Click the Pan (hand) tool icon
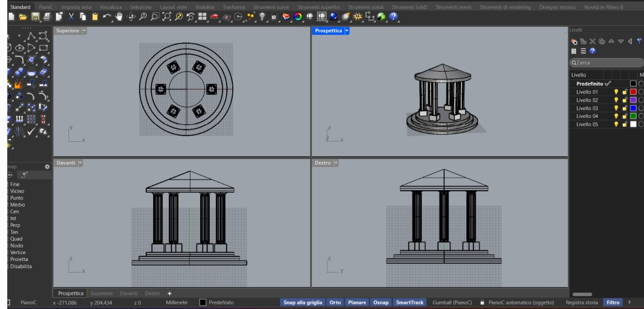Screen dimensions: 644x309 click(119, 17)
